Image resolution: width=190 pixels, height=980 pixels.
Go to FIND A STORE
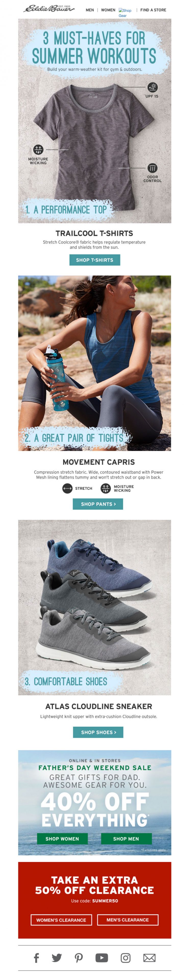tap(153, 10)
